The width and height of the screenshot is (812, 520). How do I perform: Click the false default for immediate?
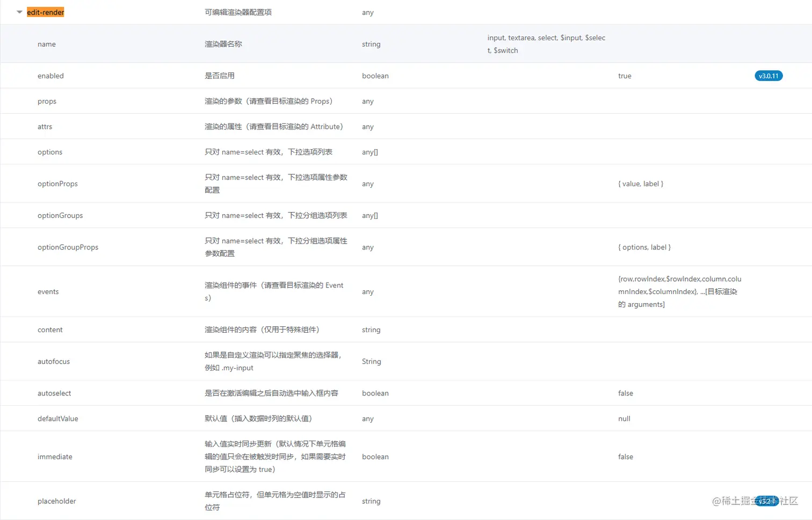pos(626,457)
